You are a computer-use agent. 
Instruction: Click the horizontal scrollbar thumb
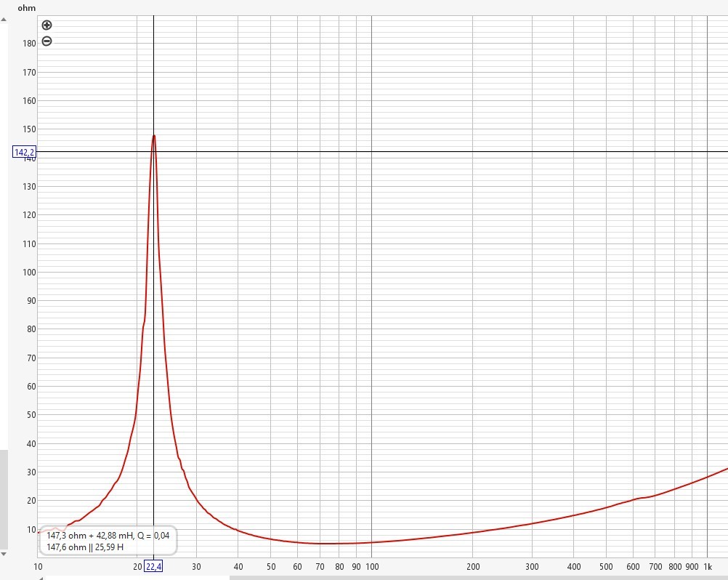click(134, 577)
